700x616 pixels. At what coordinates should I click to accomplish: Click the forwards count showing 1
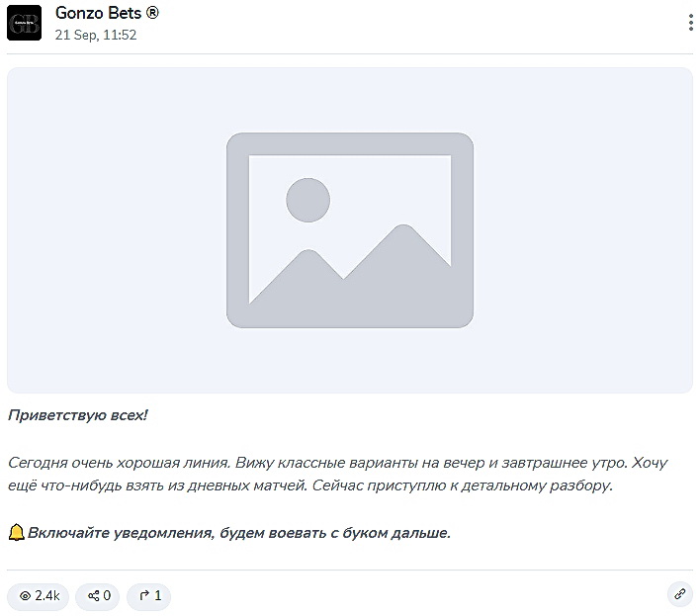click(x=157, y=596)
